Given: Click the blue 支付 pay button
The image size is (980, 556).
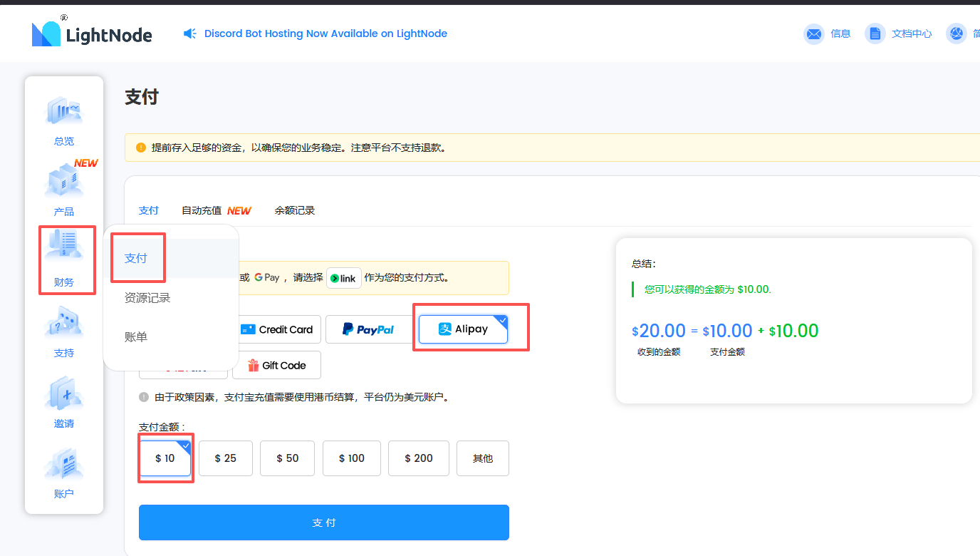Looking at the screenshot, I should pyautogui.click(x=324, y=522).
